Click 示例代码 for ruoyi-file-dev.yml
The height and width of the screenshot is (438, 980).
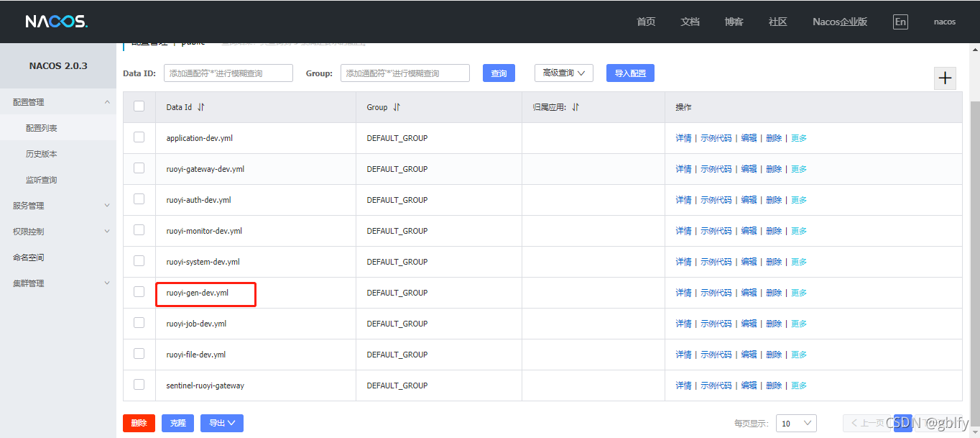point(716,355)
